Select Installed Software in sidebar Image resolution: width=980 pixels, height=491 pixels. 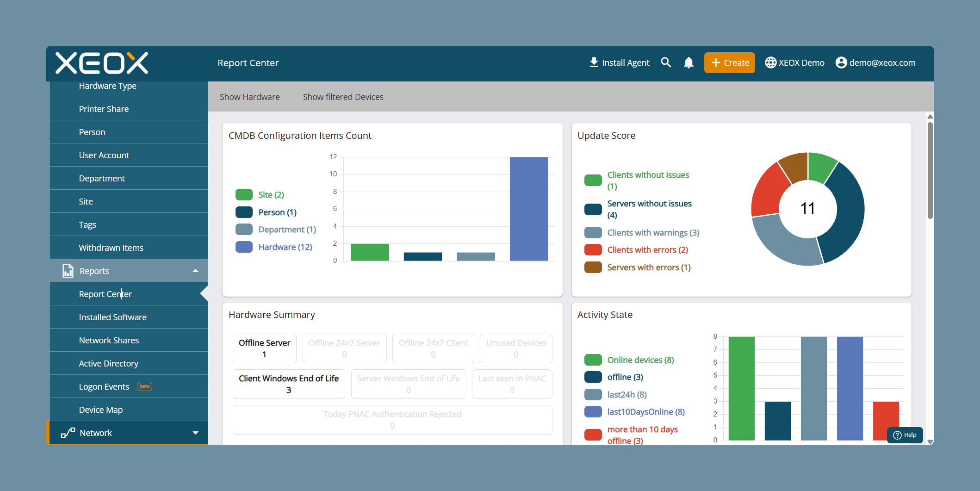point(129,317)
